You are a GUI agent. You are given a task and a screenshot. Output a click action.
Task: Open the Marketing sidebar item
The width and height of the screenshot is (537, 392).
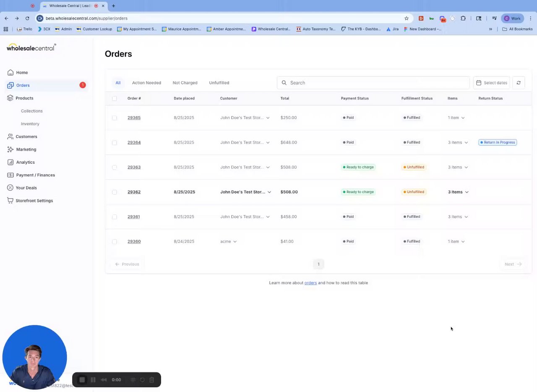tap(26, 149)
